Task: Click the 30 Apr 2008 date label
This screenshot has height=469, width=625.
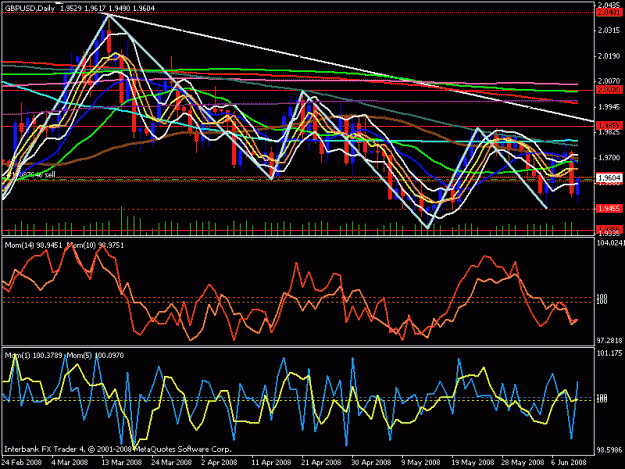Action: [x=371, y=462]
